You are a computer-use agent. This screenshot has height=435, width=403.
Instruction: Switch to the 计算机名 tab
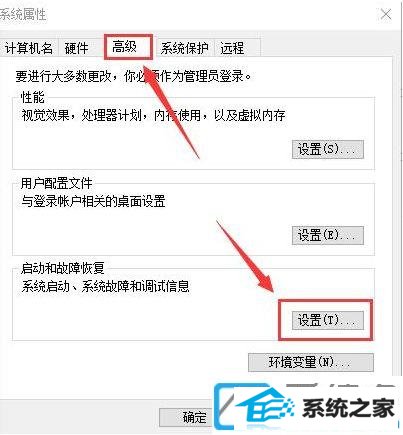(29, 48)
